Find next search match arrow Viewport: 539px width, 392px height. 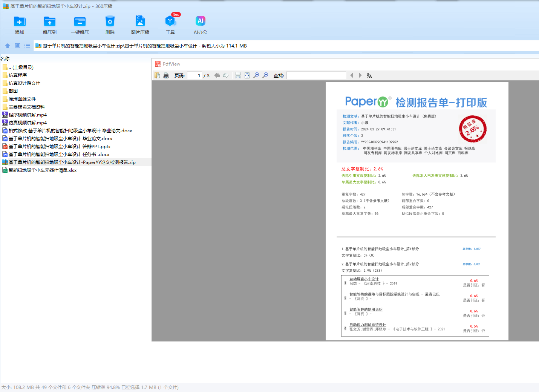click(x=360, y=75)
